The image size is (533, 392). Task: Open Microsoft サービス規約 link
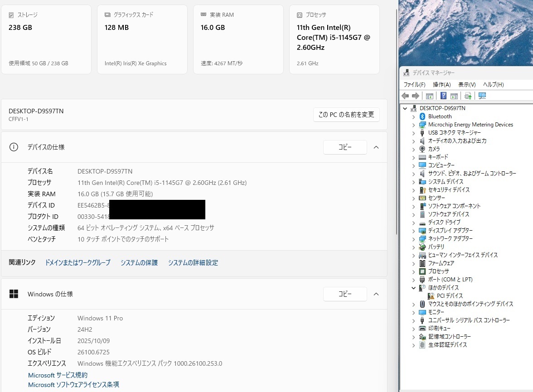point(58,375)
